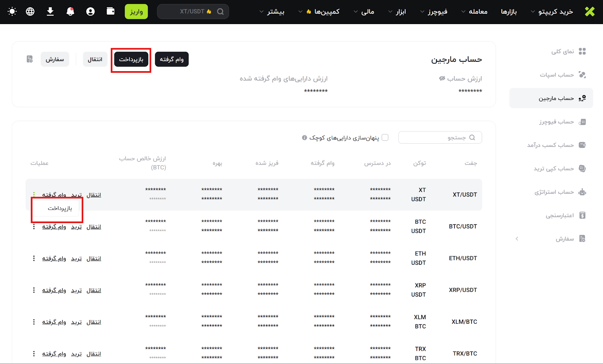This screenshot has height=364, width=603.
Task: Click the margin history document icon
Action: 30,59
